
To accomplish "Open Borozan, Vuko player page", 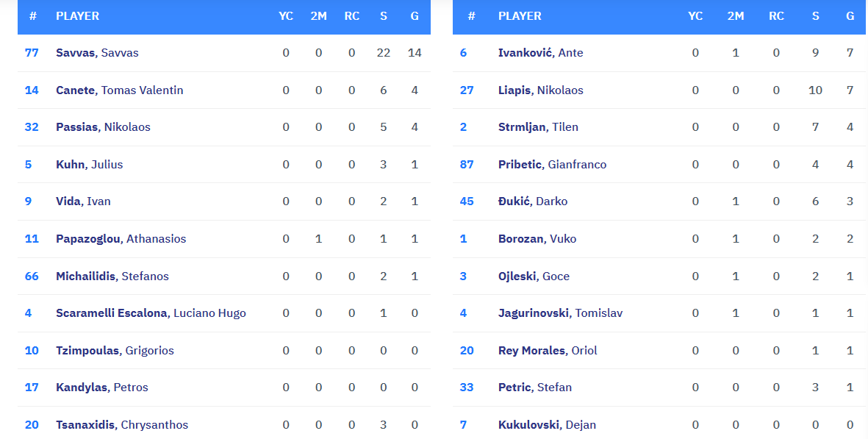I will (x=537, y=239).
